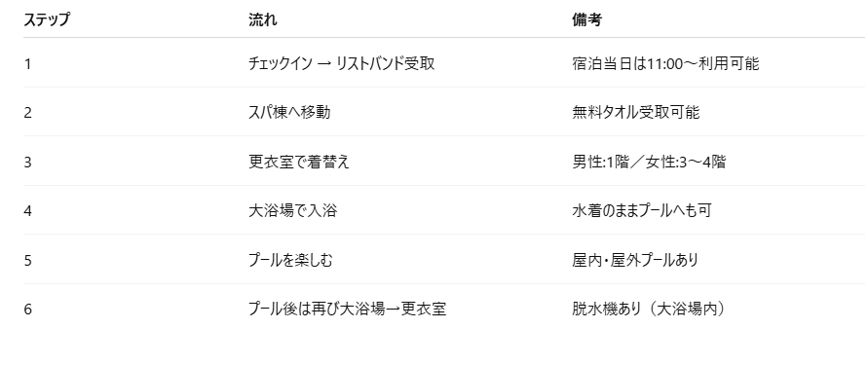The width and height of the screenshot is (868, 365).
Task: Click the ステップ column header
Action: click(x=47, y=19)
